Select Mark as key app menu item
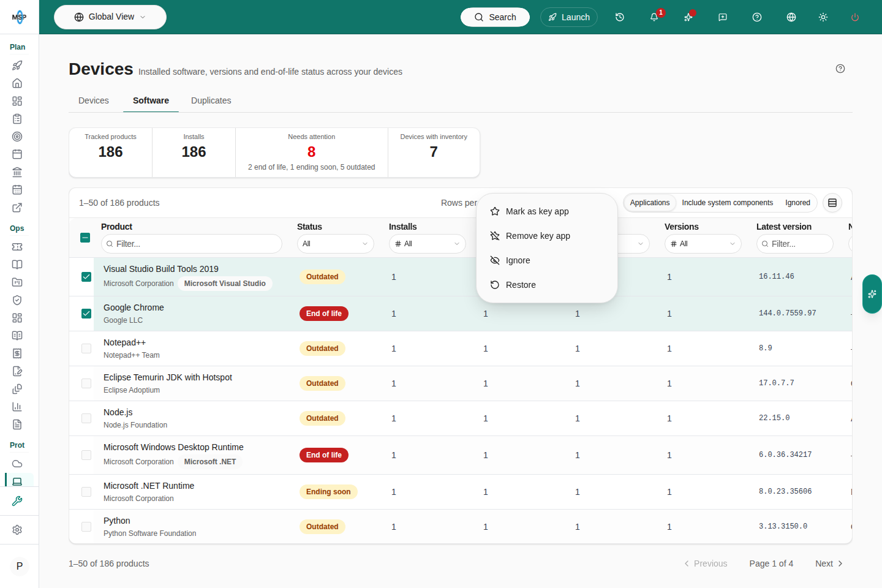 (547, 211)
